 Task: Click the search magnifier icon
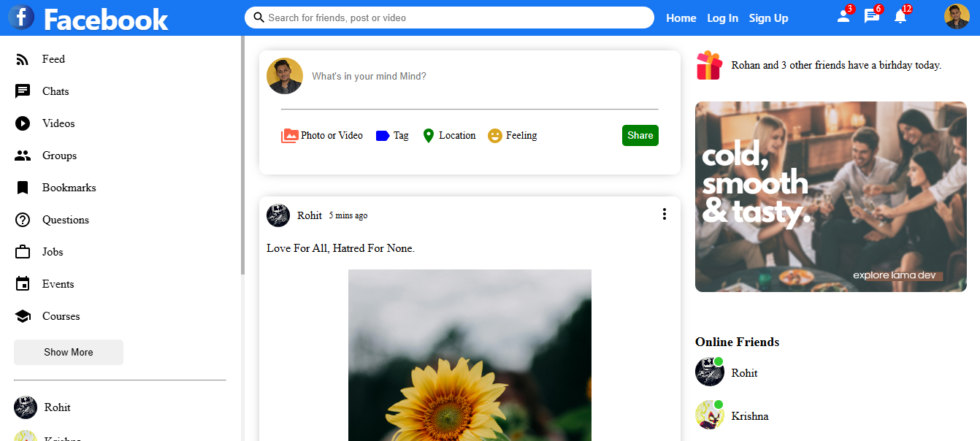[259, 18]
